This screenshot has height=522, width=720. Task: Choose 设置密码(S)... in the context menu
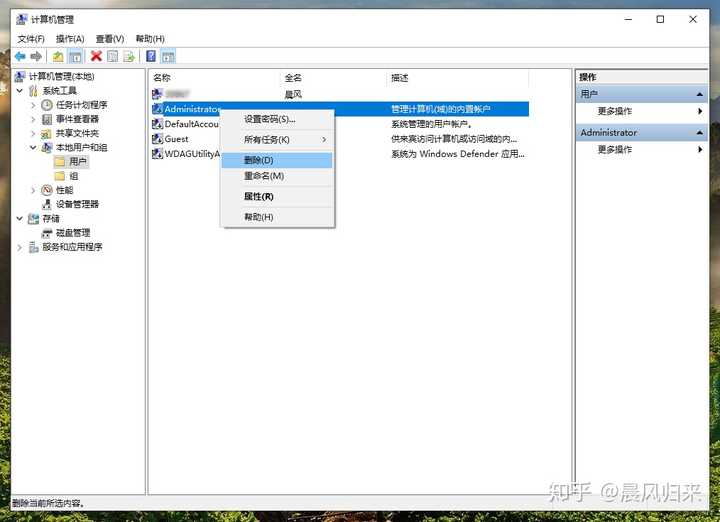[270, 119]
